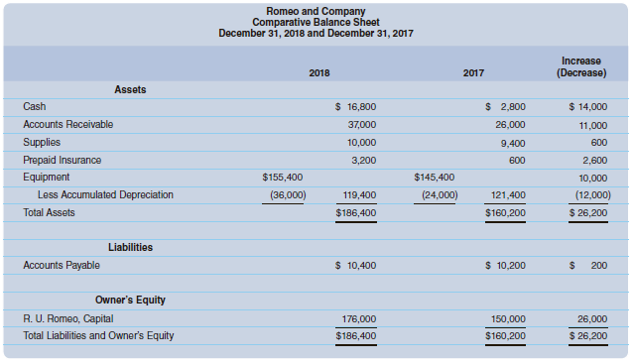Click the 'Assets' section heading
Viewport: 634px width, 364px height.
pos(130,89)
